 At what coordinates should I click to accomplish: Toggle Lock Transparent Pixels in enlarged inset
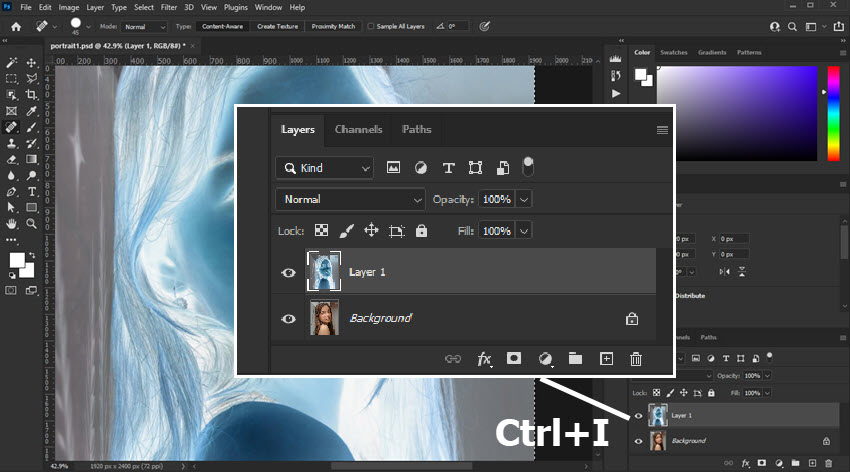coord(321,230)
